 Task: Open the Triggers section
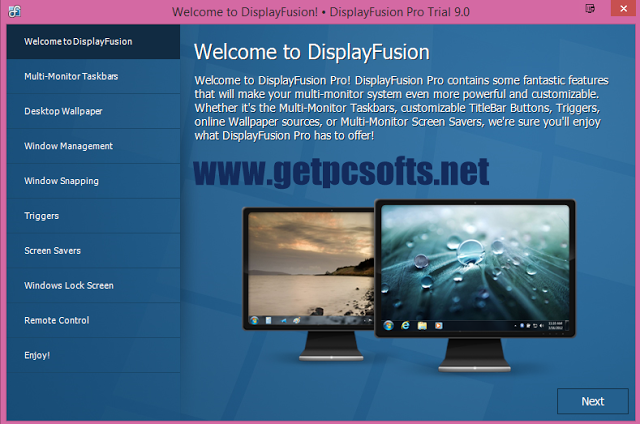tap(93, 216)
